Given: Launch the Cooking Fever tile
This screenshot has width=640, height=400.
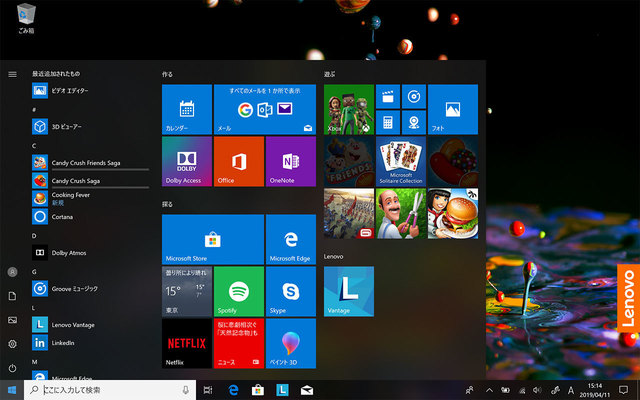Looking at the screenshot, I should click(453, 213).
